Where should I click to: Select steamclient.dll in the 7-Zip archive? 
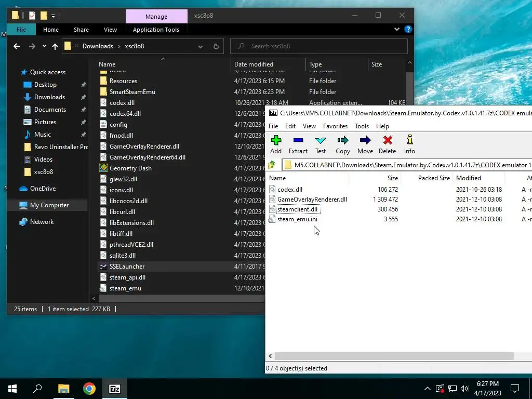[x=297, y=209]
